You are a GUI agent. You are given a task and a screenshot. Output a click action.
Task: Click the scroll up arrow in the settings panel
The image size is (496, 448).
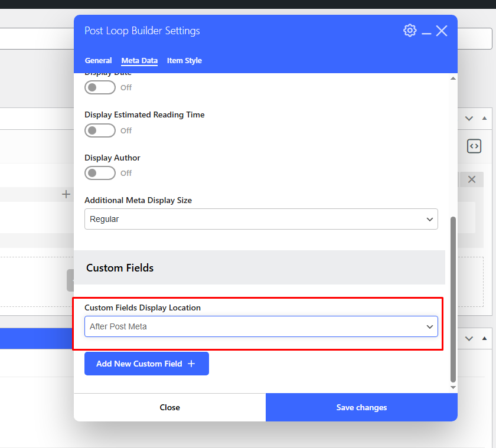point(453,79)
